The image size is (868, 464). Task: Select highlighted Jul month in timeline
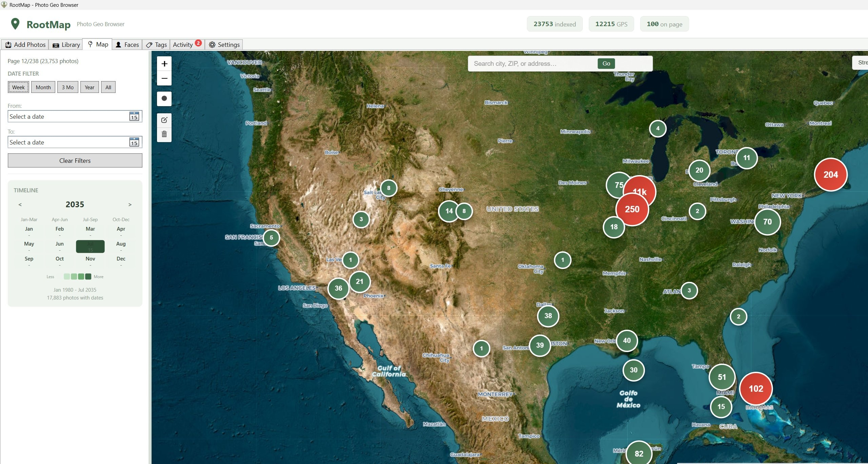(x=90, y=247)
